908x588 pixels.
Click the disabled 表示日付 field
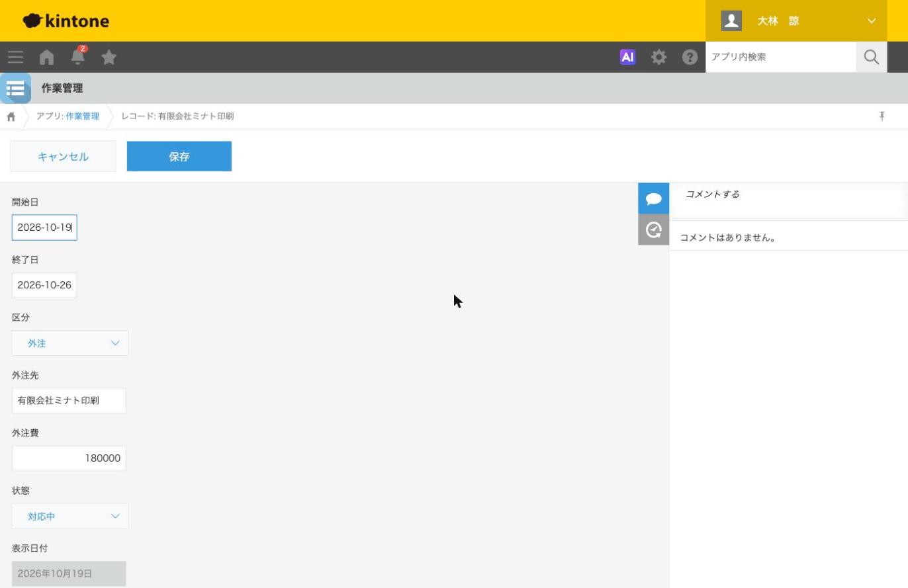pos(69,573)
